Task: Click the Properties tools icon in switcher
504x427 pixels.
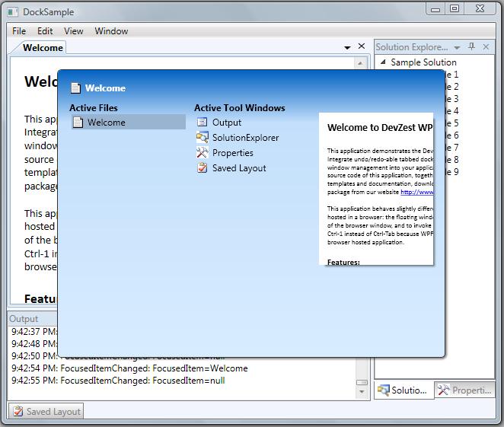Action: click(x=203, y=153)
